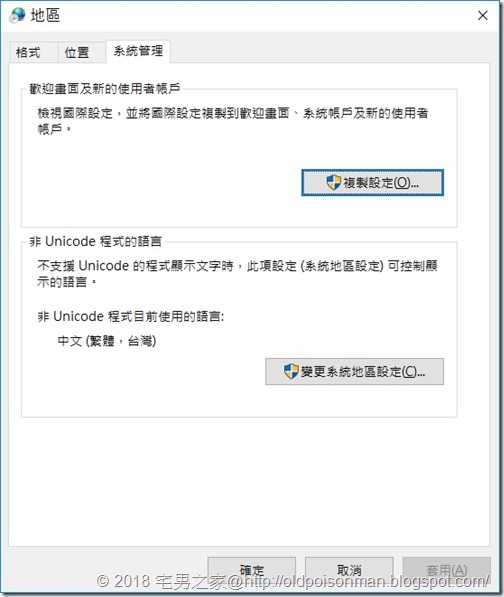Click the 不支援 Unicode 的程式 description paragraph

237,273
